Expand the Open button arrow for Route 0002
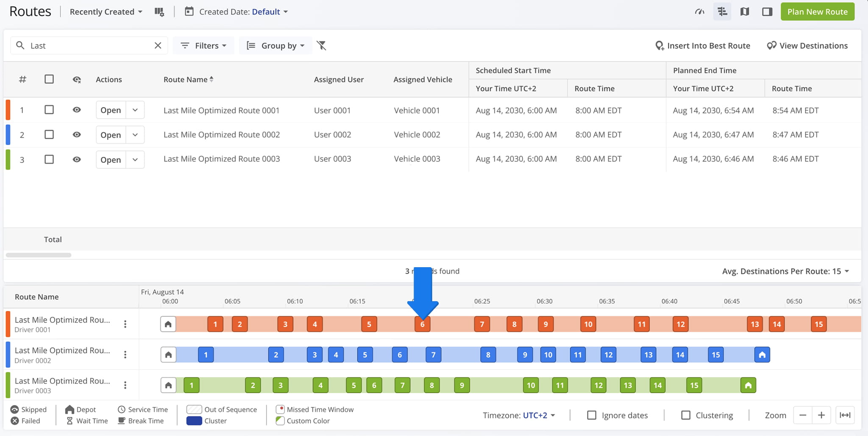 point(135,135)
